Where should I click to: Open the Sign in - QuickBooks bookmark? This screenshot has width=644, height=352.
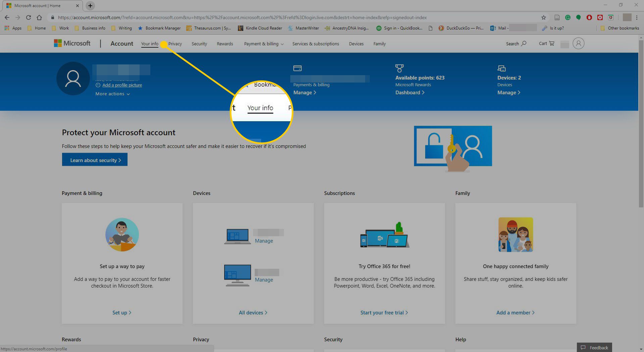coord(399,28)
